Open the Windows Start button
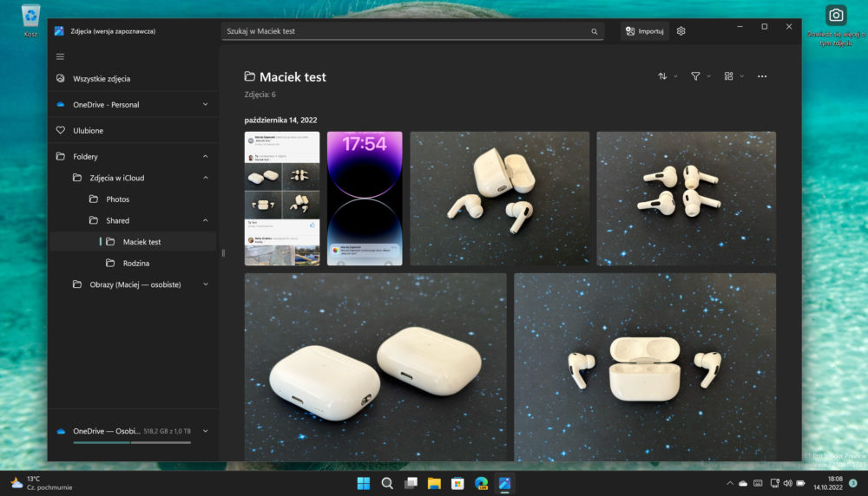This screenshot has width=868, height=496. pos(363,483)
